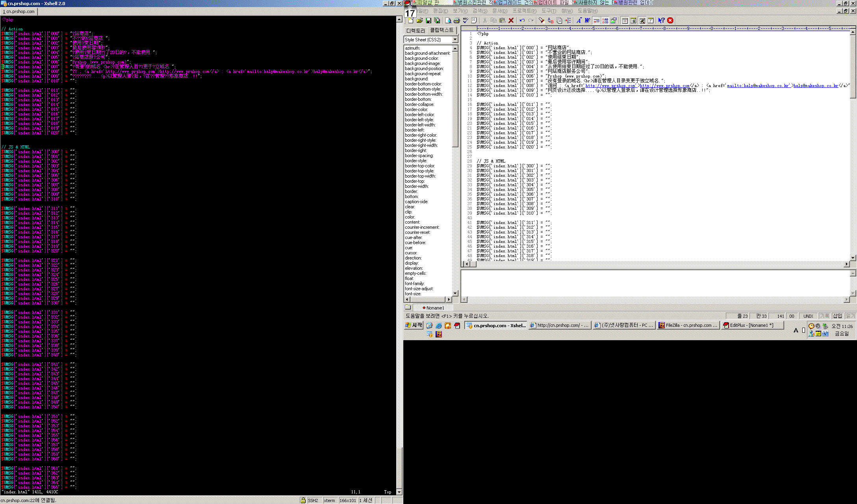Click the editor vertical scrollbar down arrow
This screenshot has width=857, height=504.
[853, 258]
